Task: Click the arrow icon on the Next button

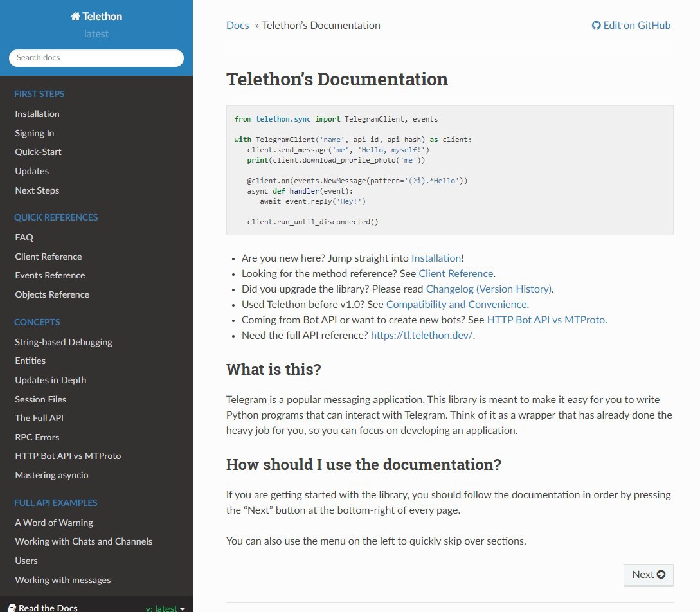Action: tap(661, 574)
